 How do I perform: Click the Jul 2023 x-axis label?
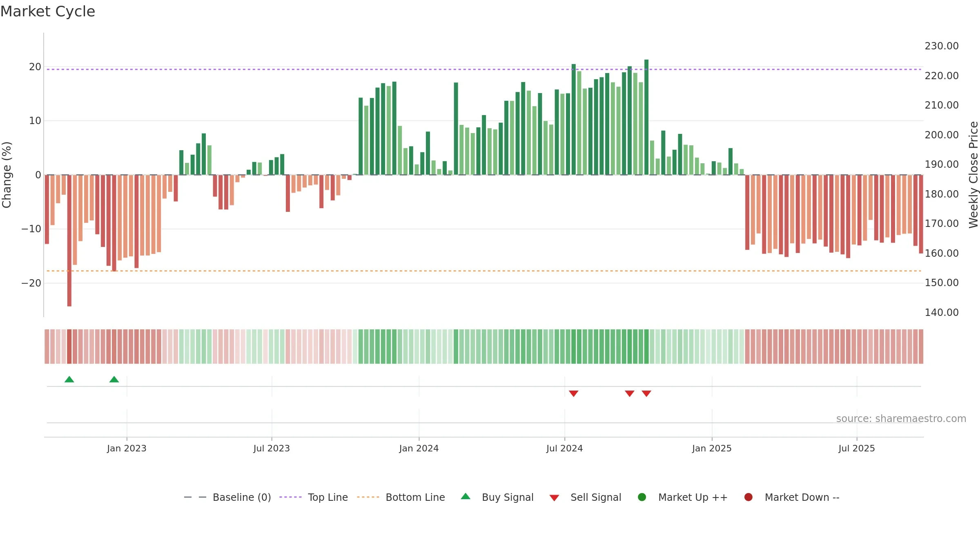tap(272, 448)
